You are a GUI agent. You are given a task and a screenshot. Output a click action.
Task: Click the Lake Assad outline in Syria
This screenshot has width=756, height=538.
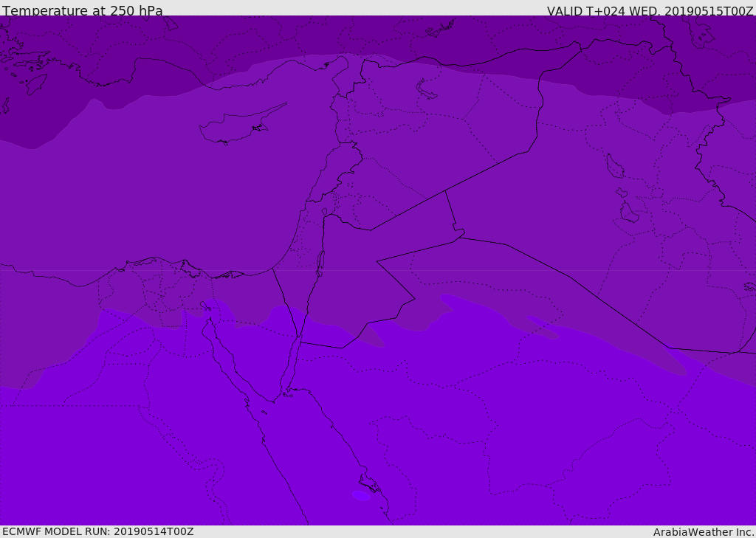427,89
